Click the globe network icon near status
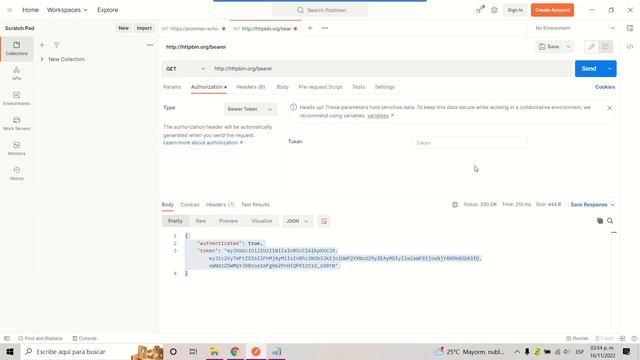640x360 pixels. [455, 204]
